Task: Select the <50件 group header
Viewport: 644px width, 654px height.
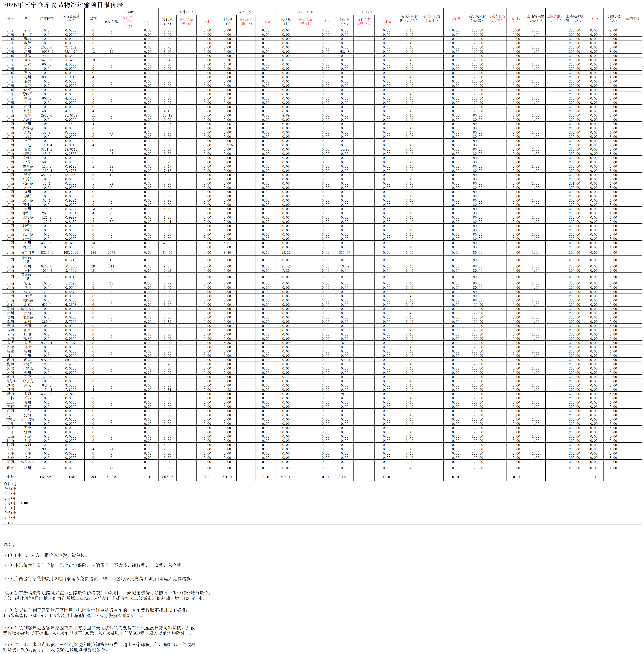Action: pyautogui.click(x=130, y=12)
